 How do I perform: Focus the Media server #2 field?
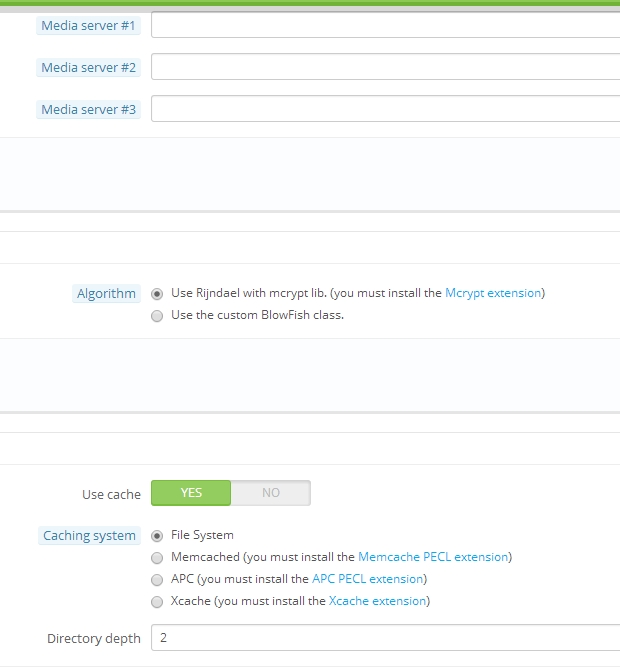(386, 67)
